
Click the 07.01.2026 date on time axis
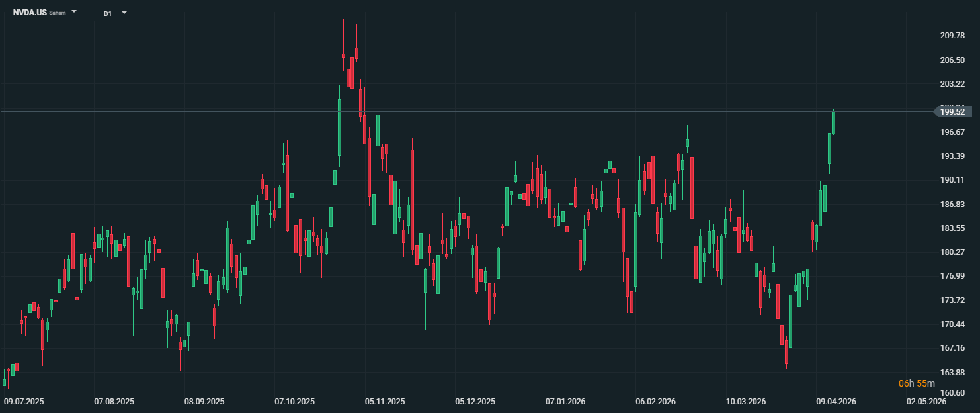565,402
